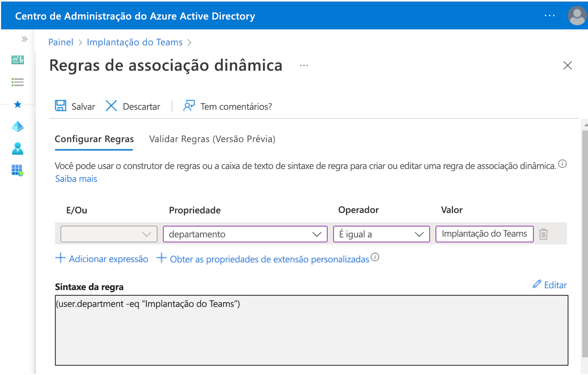This screenshot has width=588, height=375.
Task: Open the enterprise applications grid icon
Action: click(18, 170)
